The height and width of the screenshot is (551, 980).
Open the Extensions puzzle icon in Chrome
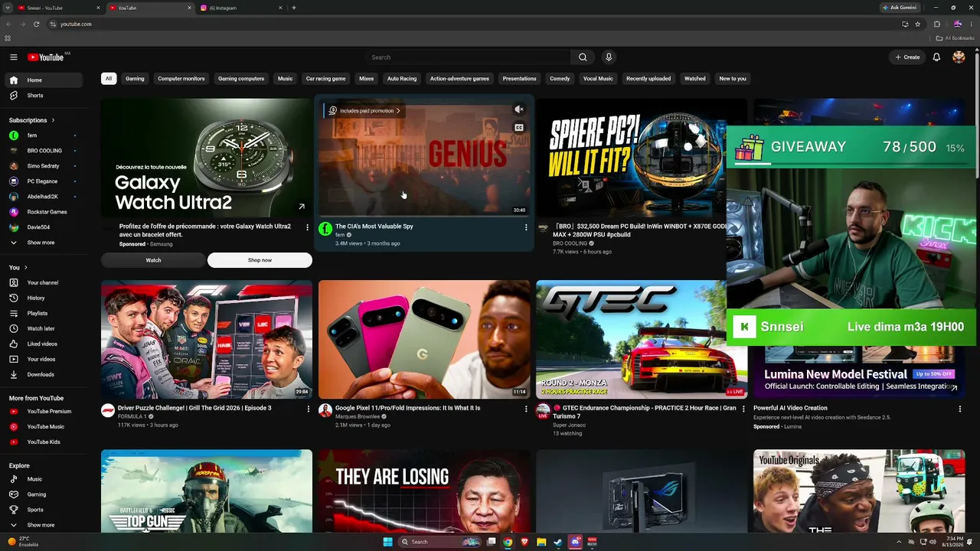point(936,24)
